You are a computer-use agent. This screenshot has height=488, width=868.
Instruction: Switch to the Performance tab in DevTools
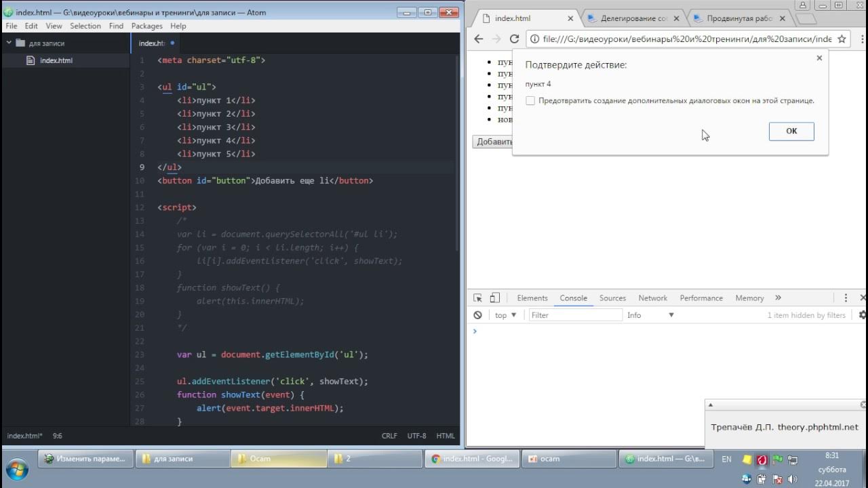[701, 298]
